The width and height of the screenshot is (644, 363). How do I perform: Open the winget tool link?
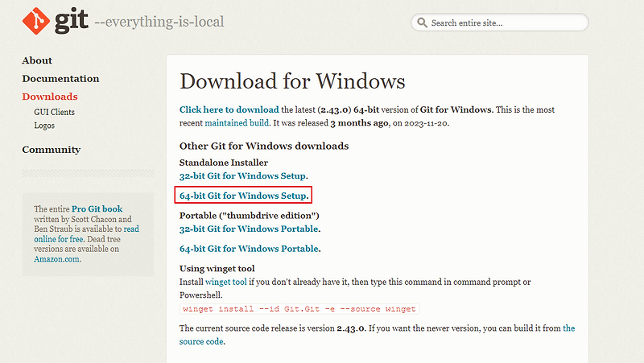(226, 282)
